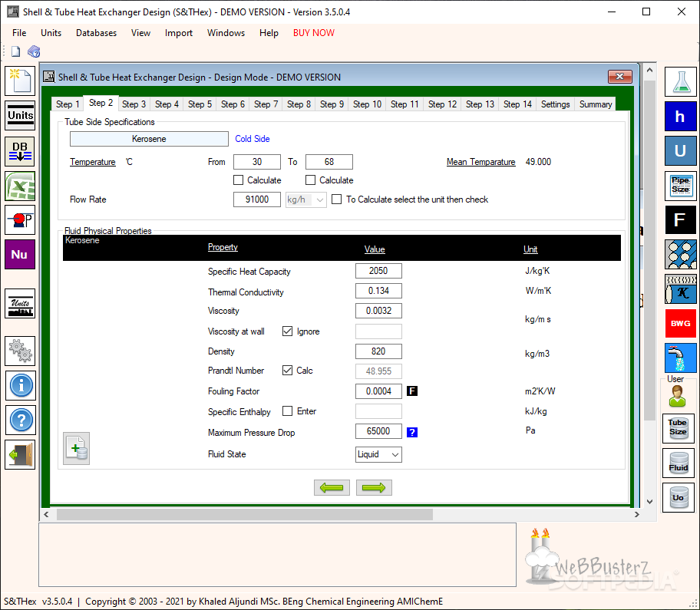This screenshot has height=610, width=700.
Task: Click the question mark help icon
Action: [x=20, y=420]
